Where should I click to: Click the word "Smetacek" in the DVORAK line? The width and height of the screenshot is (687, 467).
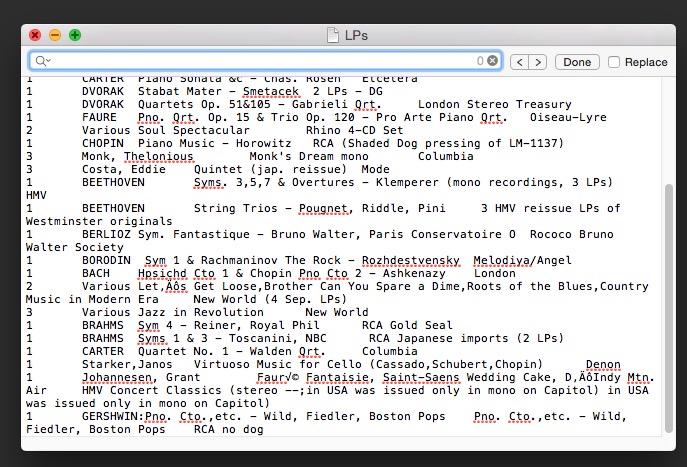271,91
